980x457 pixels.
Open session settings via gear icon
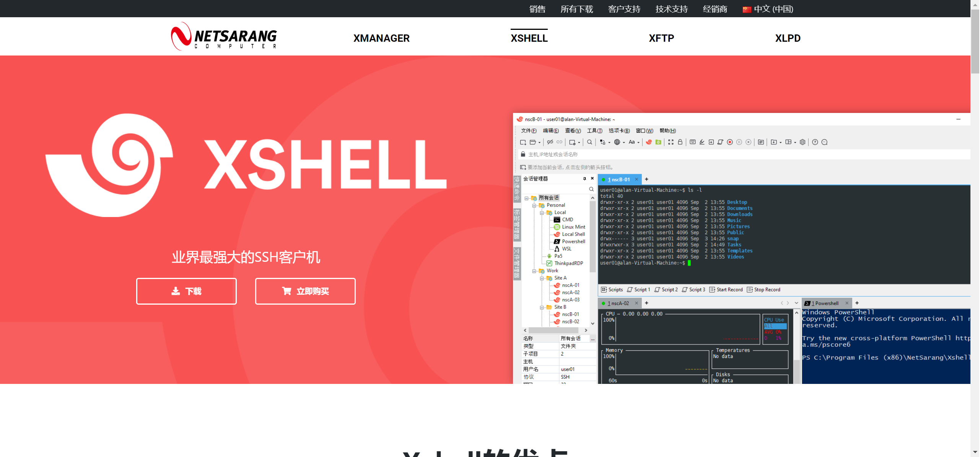(x=803, y=142)
